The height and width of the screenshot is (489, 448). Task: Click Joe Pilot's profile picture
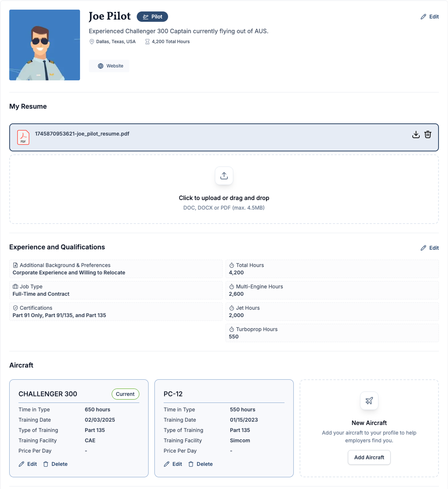click(x=45, y=45)
